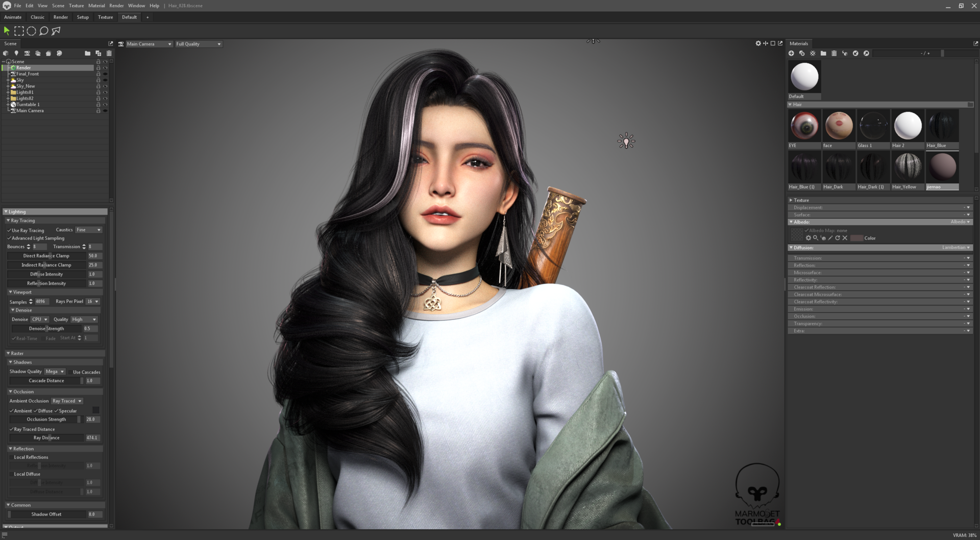Expand the Lights01 group in Scene tree
This screenshot has height=540, width=980.
pyautogui.click(x=8, y=92)
